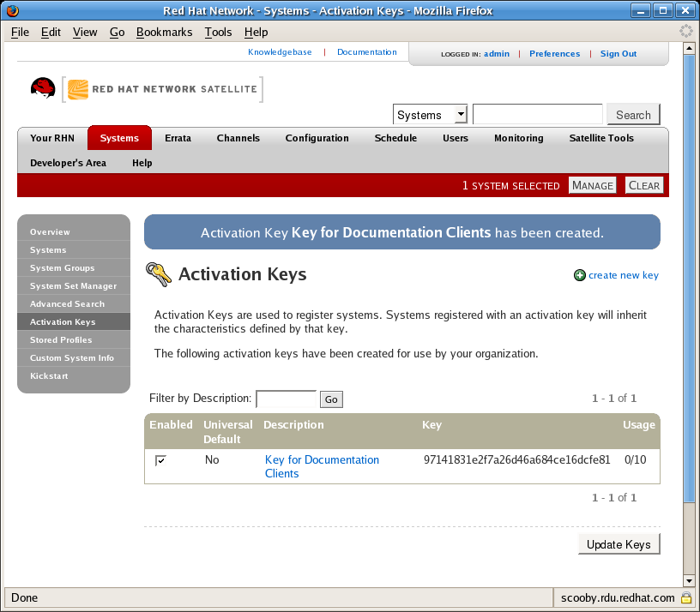
Task: Open Kickstart in the left sidebar
Action: pyautogui.click(x=49, y=376)
